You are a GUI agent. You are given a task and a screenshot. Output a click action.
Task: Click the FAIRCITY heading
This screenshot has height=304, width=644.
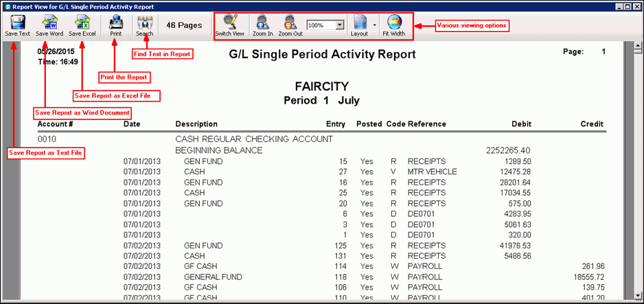[x=321, y=86]
